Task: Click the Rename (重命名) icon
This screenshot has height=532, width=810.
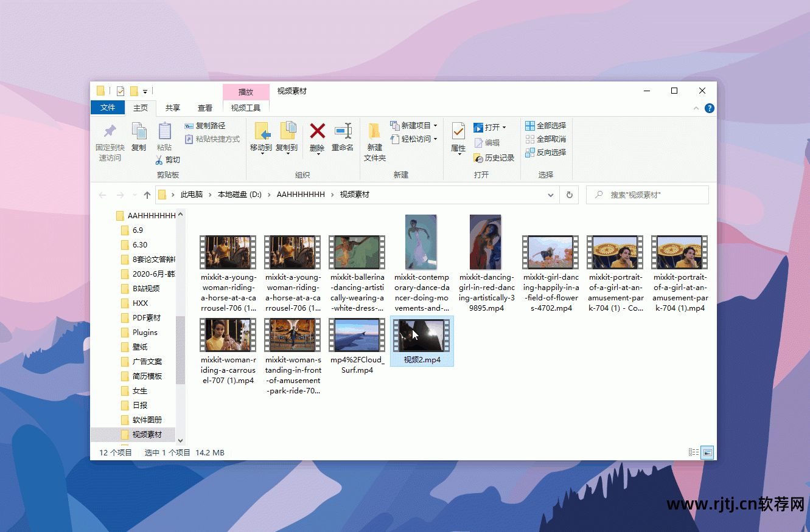Action: [343, 131]
